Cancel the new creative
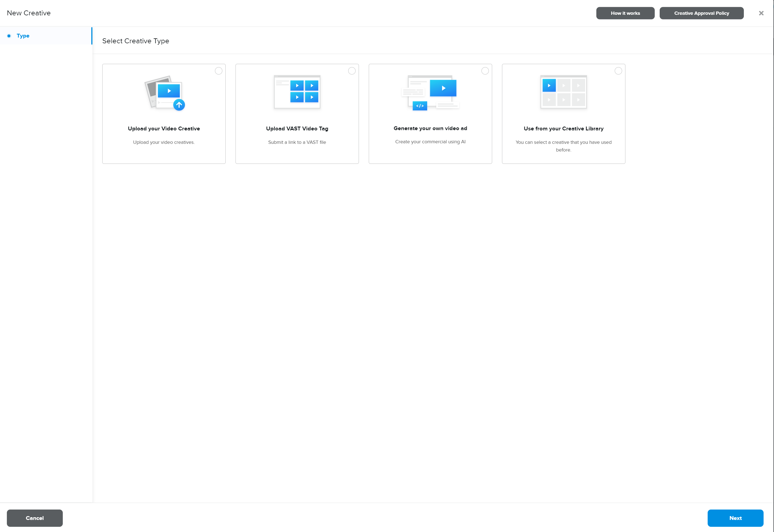The width and height of the screenshot is (774, 532). tap(35, 518)
